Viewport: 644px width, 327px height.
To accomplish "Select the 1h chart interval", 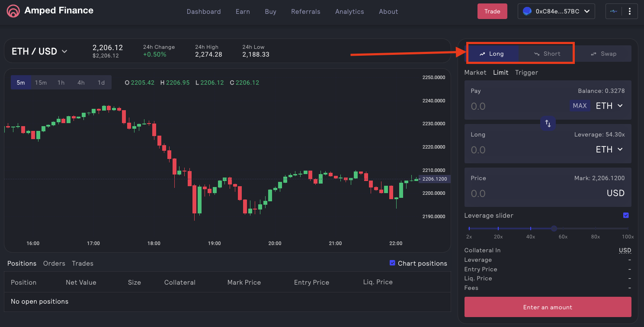I will tap(61, 83).
